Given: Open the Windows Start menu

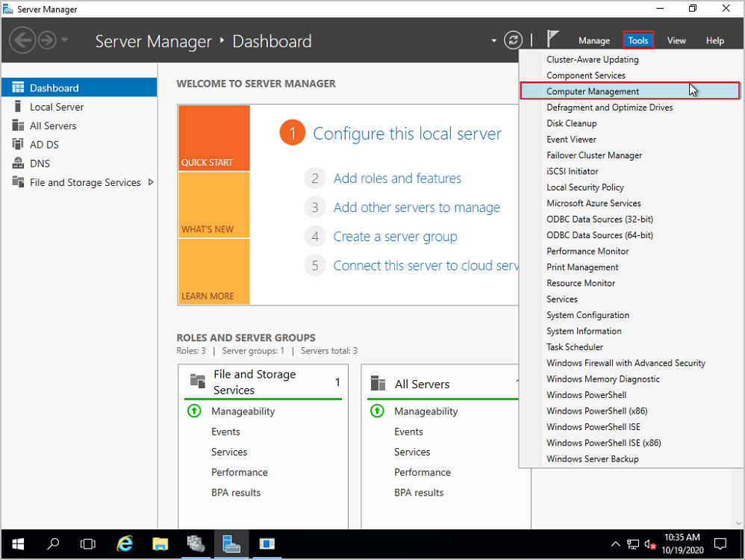Looking at the screenshot, I should [x=18, y=544].
